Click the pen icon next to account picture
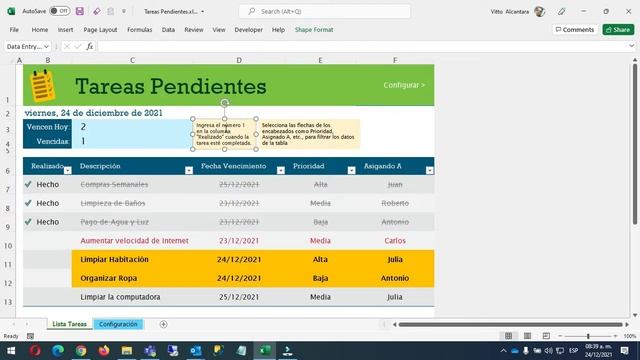 coord(562,11)
